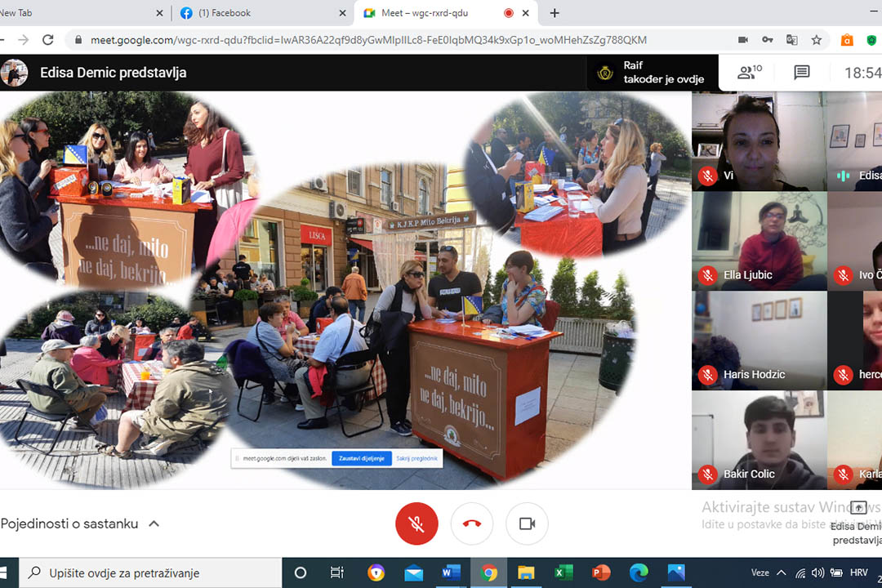The width and height of the screenshot is (882, 588).
Task: Open the orange extension icon
Action: click(x=847, y=40)
